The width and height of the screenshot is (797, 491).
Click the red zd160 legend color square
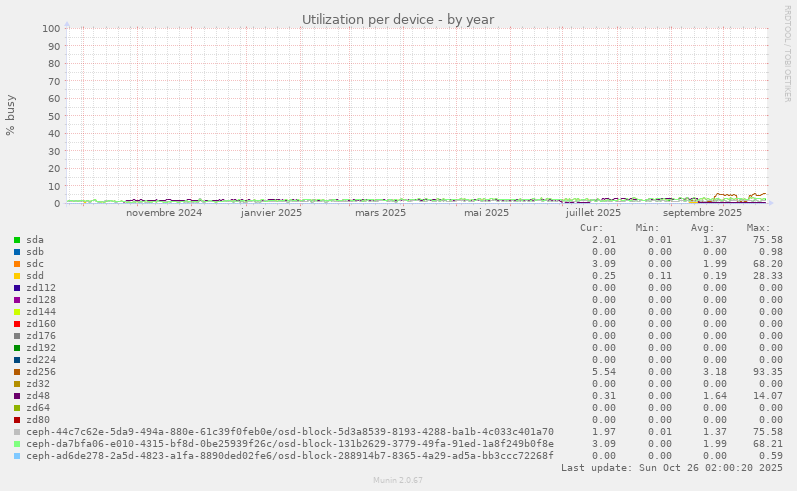pyautogui.click(x=17, y=324)
